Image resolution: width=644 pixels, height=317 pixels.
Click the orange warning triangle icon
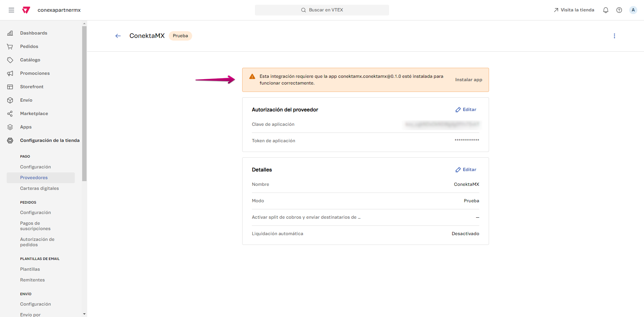click(252, 76)
